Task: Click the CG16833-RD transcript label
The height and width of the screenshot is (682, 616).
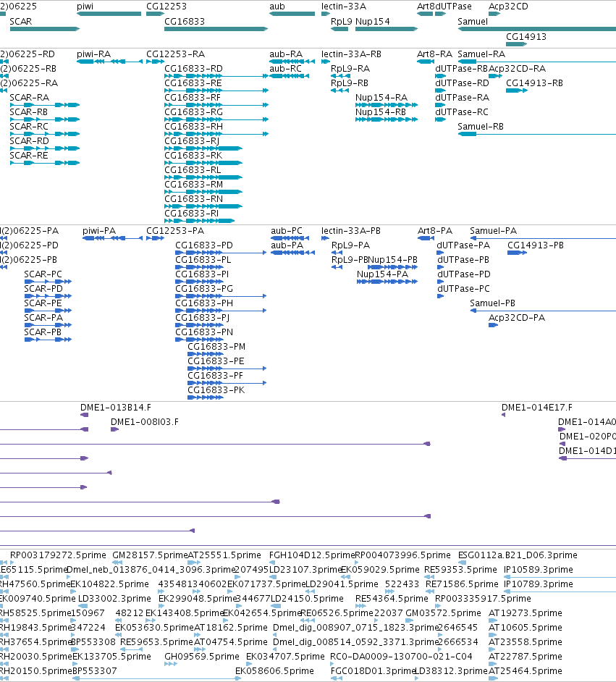Action: tap(193, 69)
